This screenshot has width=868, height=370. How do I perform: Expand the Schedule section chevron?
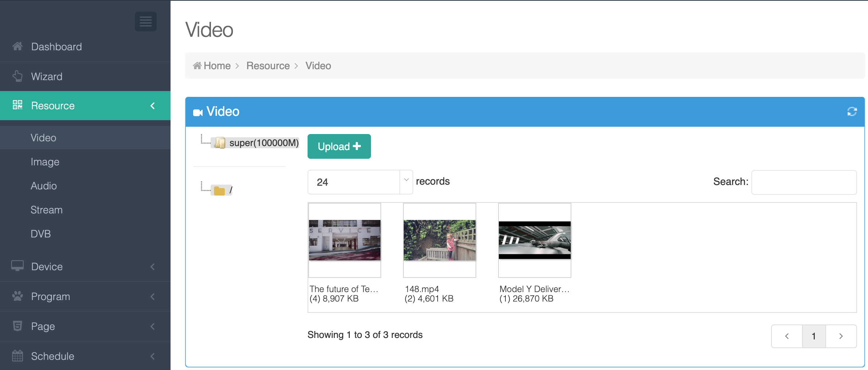[153, 356]
